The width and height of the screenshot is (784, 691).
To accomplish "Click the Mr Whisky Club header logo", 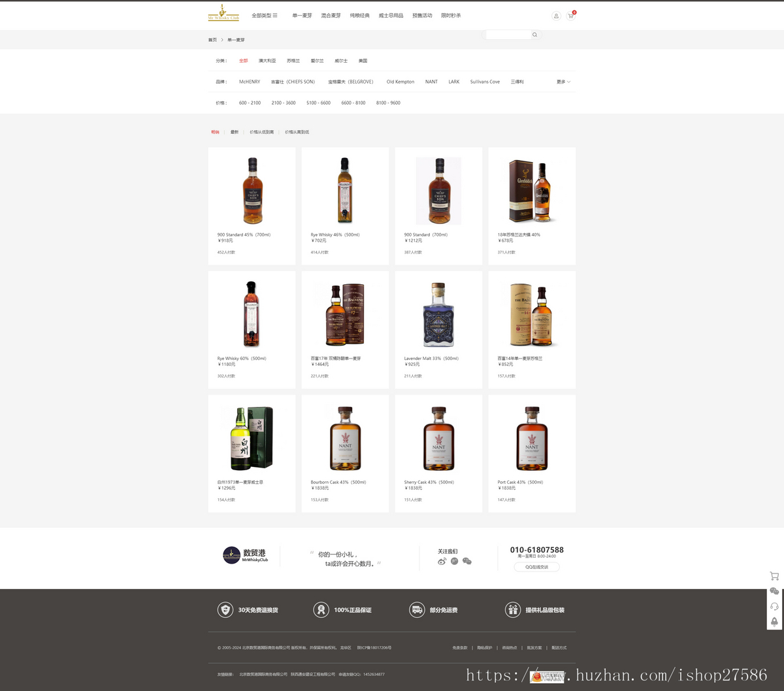I will pos(223,13).
